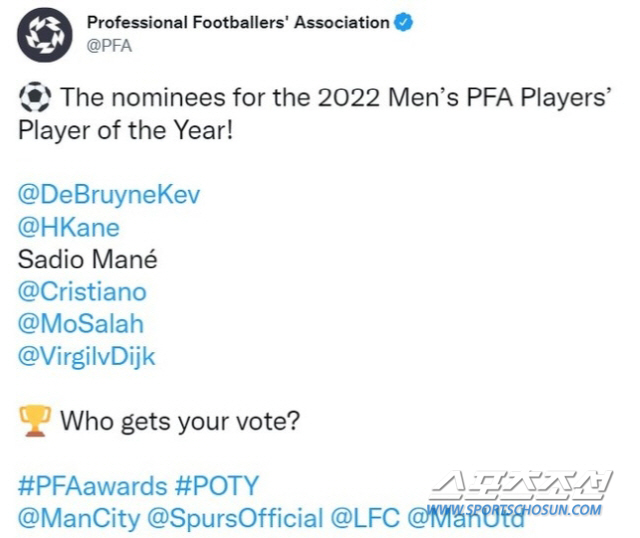Open the #POTY hashtag
The width and height of the screenshot is (640, 538).
click(217, 485)
